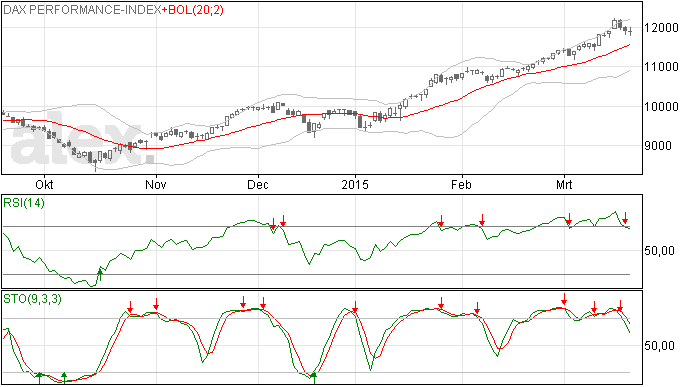Click the 12000 price axis label

(661, 28)
